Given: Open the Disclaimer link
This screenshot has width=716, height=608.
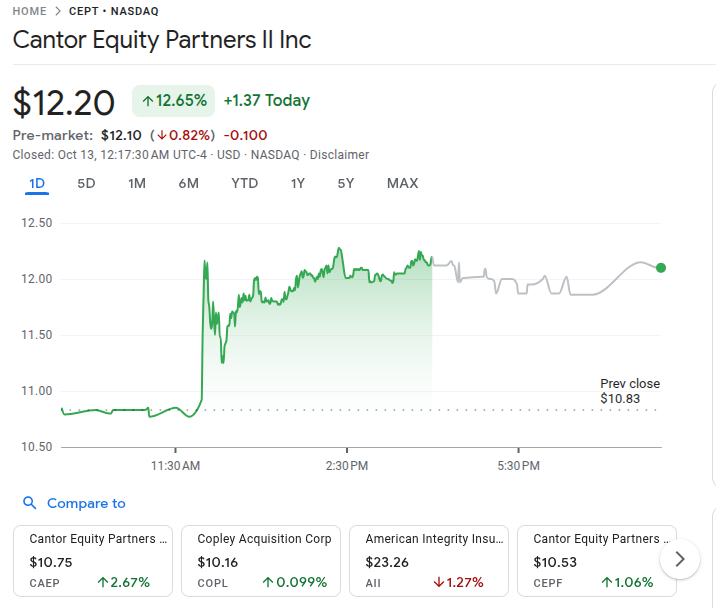Looking at the screenshot, I should coord(339,155).
